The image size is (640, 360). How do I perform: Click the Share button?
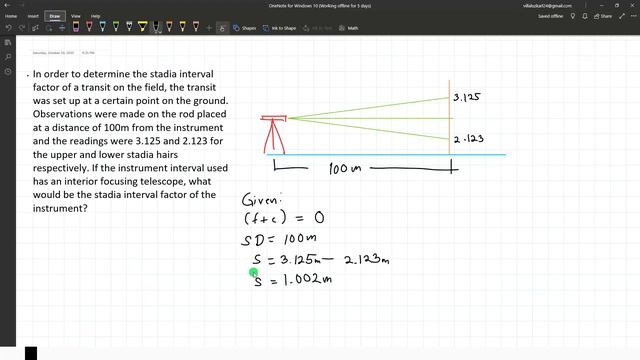pos(603,16)
